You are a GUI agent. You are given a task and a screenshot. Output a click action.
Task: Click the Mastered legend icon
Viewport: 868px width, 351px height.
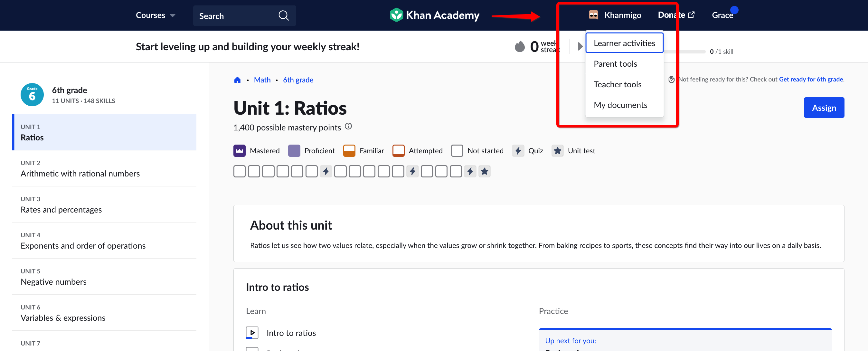pos(239,151)
